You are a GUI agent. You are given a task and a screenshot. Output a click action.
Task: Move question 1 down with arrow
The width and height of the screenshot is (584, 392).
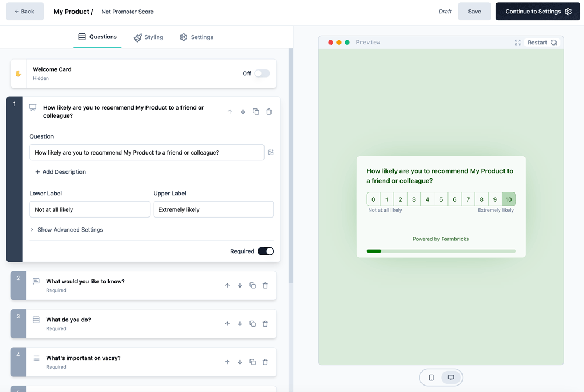coord(243,112)
